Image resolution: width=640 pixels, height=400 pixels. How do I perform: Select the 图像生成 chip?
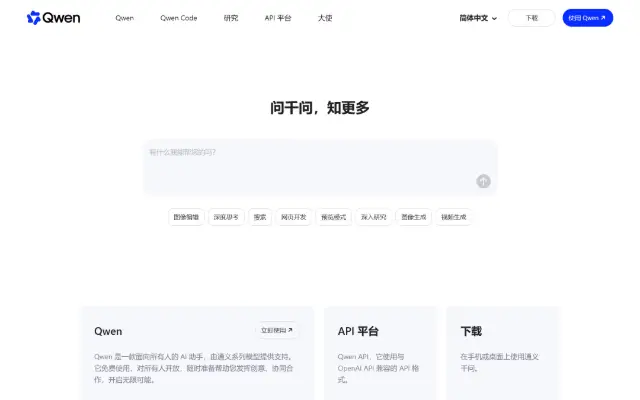(x=413, y=217)
